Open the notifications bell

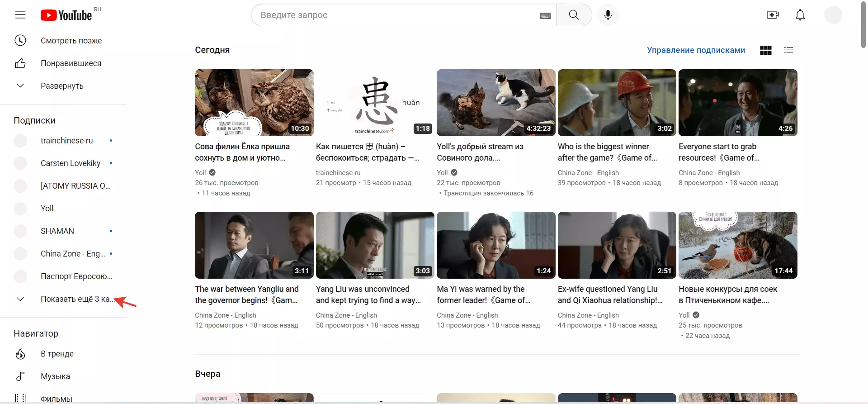(800, 15)
